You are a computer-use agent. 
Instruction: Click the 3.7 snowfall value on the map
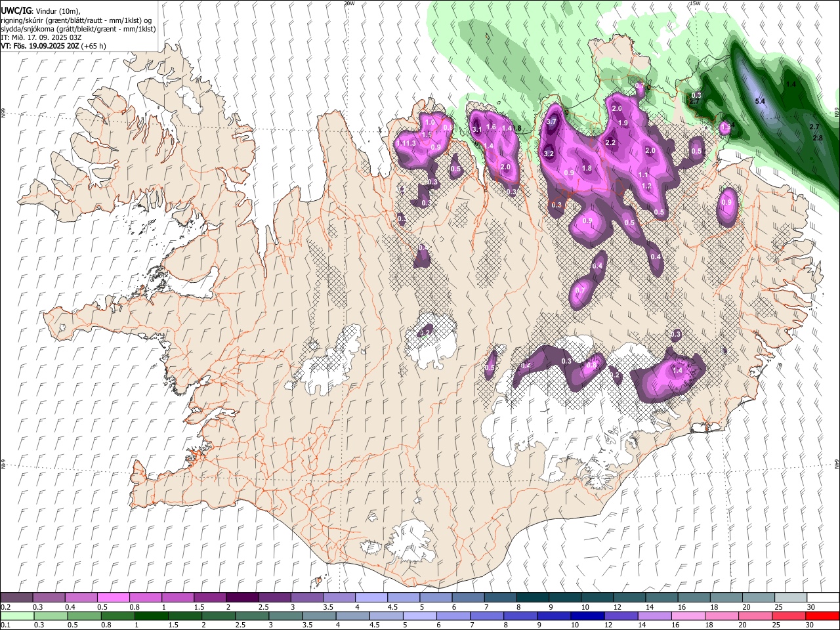(551, 121)
